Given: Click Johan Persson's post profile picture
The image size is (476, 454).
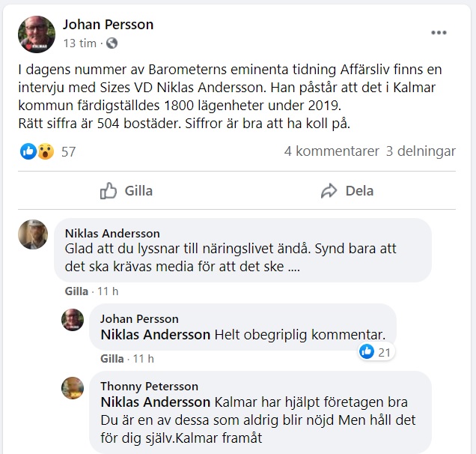Looking at the screenshot, I should click(x=37, y=34).
